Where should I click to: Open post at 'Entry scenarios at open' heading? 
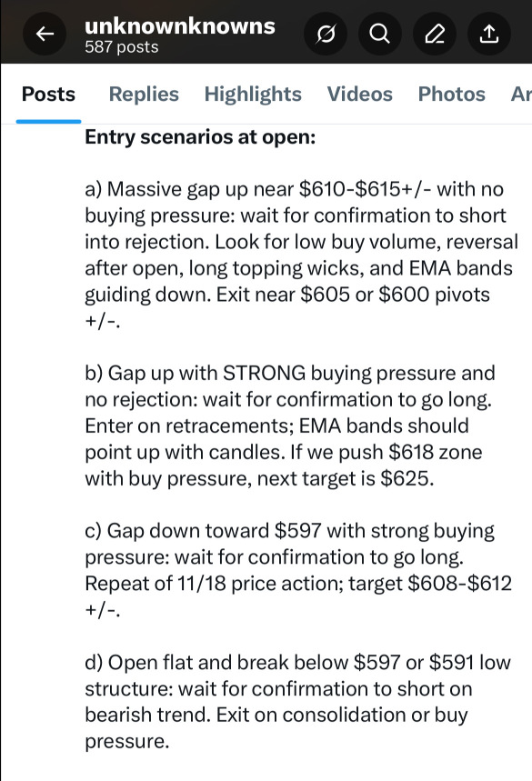tap(200, 137)
